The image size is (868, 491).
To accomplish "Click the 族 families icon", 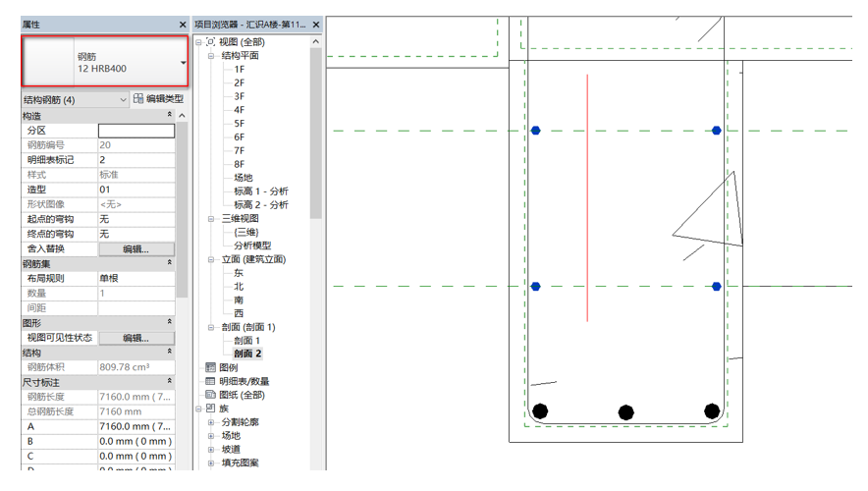I will click(209, 409).
